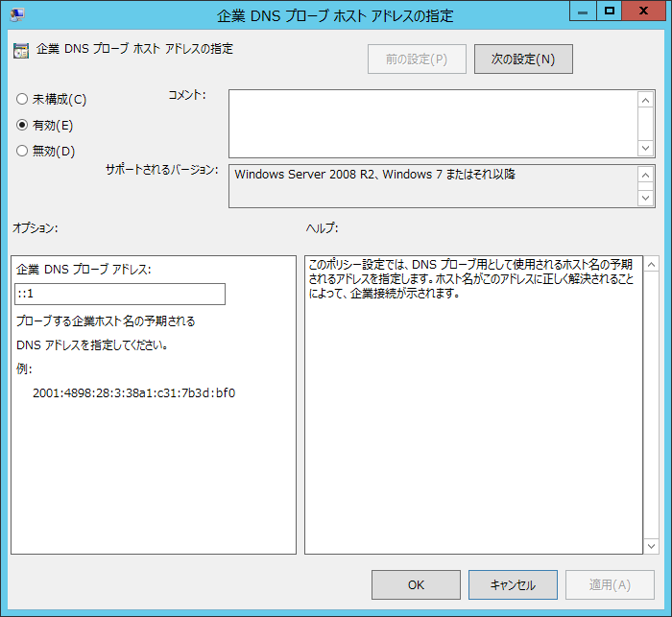Select the 未構成(C) radio button
The width and height of the screenshot is (672, 617).
[x=22, y=99]
